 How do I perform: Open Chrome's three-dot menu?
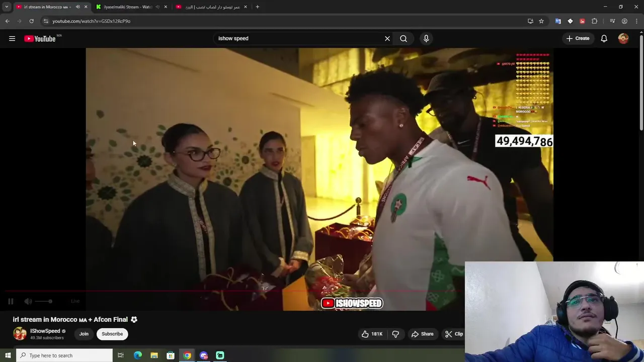click(636, 21)
